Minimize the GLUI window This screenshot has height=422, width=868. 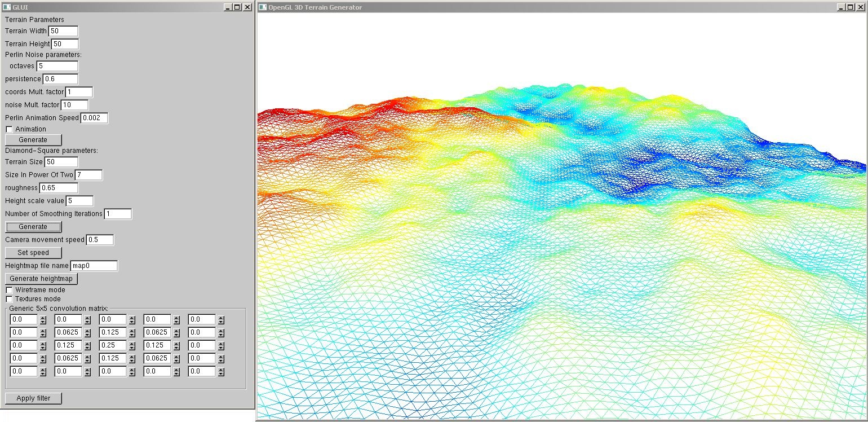coord(227,7)
